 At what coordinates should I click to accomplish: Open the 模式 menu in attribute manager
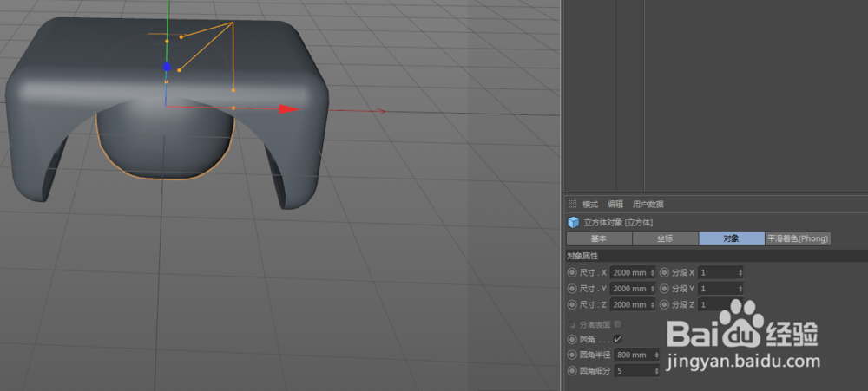coord(590,204)
